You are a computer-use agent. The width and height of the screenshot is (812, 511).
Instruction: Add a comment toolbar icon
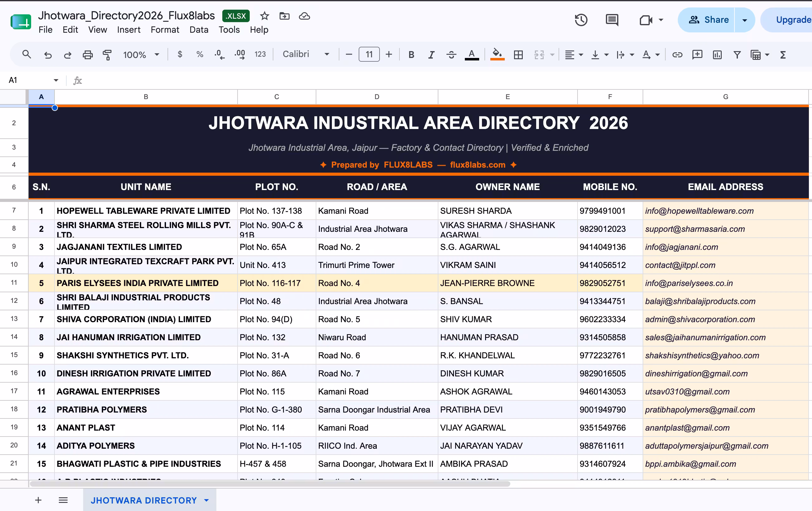tap(697, 55)
